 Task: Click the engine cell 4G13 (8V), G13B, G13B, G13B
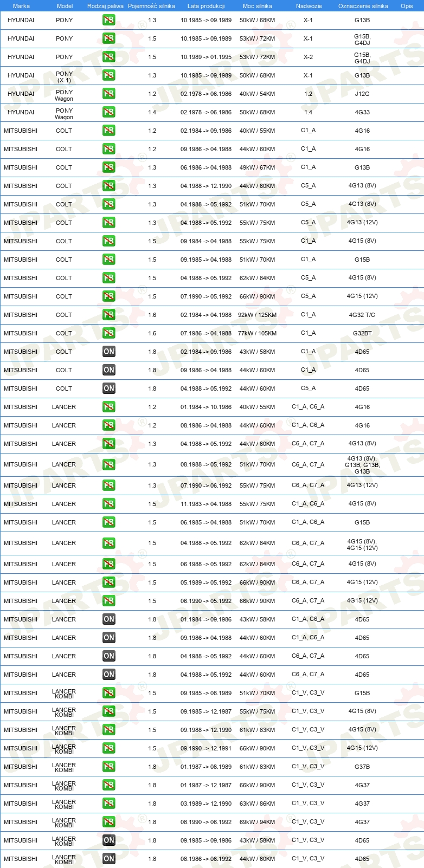[362, 465]
